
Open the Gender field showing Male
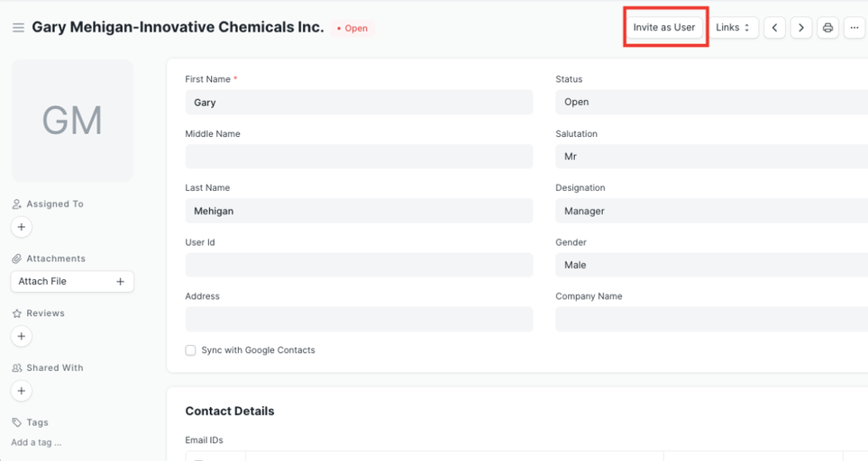tap(712, 265)
